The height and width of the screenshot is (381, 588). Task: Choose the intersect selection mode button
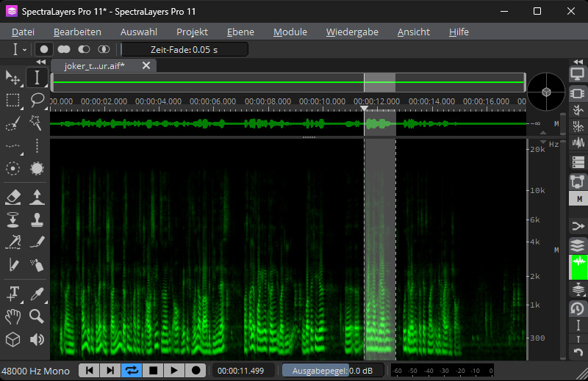[104, 49]
